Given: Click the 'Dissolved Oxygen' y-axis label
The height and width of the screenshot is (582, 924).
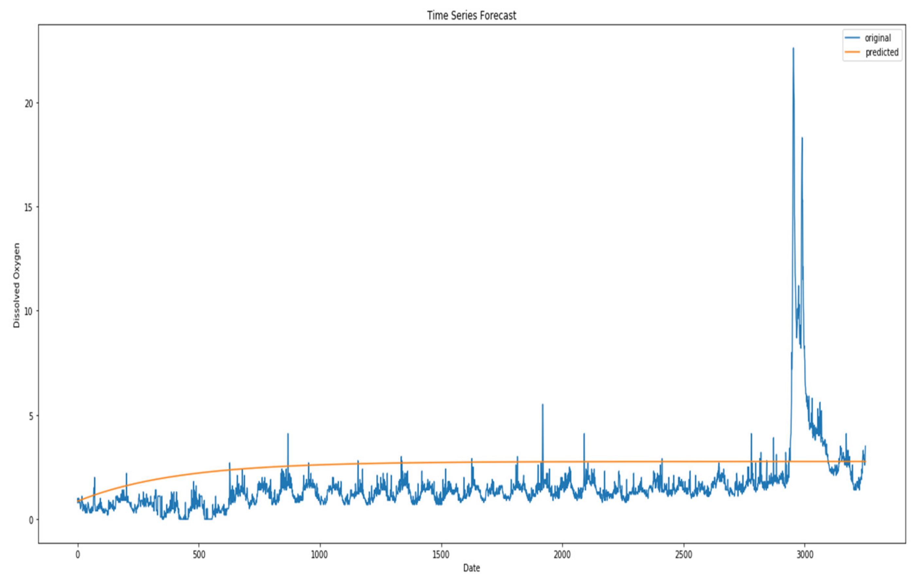Looking at the screenshot, I should pos(16,285).
